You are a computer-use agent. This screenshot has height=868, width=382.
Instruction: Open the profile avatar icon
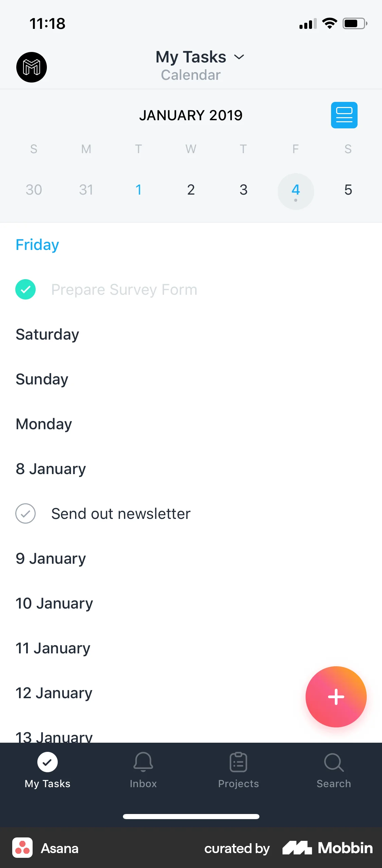32,67
